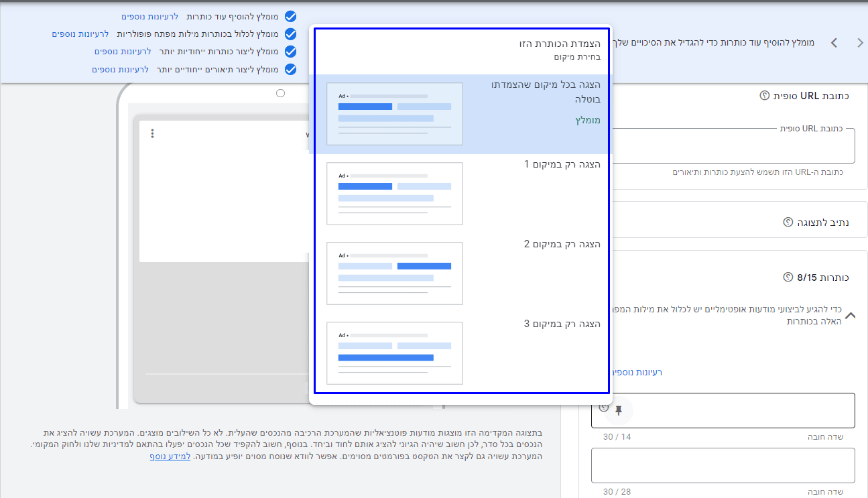Click the מומלץ label in pin menu
The height and width of the screenshot is (498, 868).
click(x=587, y=120)
